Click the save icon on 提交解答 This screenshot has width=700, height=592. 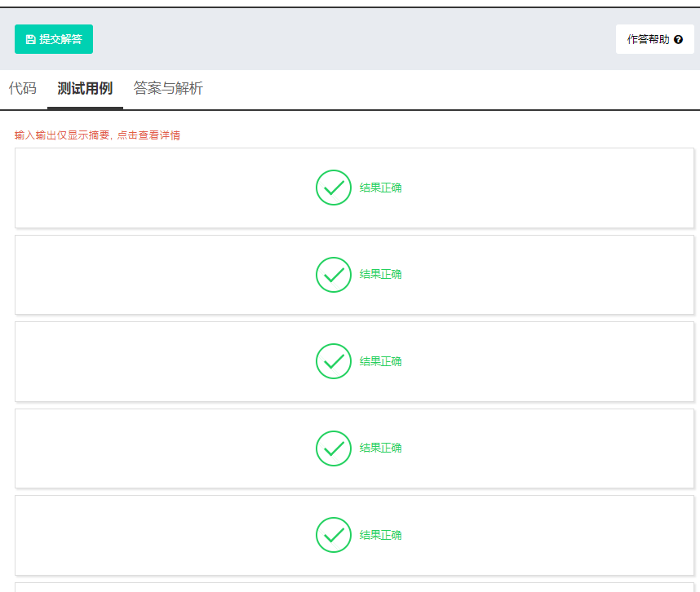(x=31, y=39)
